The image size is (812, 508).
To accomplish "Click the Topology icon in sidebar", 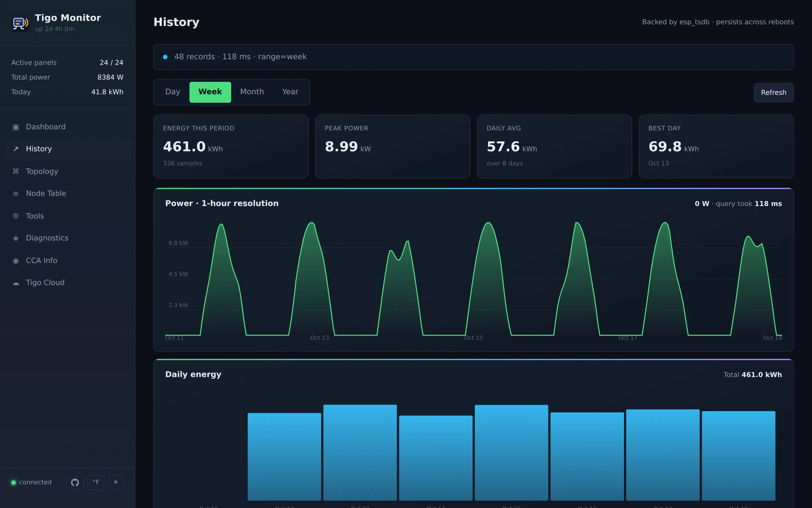I will coord(16,171).
